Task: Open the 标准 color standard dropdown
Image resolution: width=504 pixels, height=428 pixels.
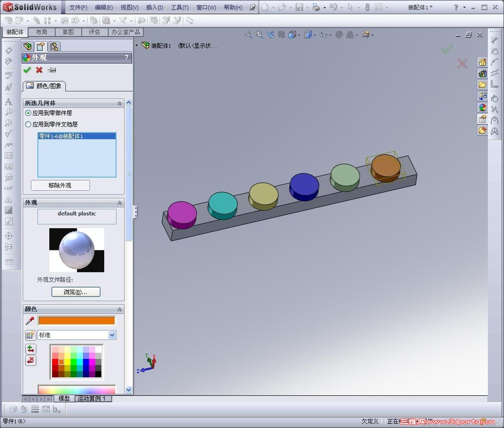Action: click(x=111, y=335)
